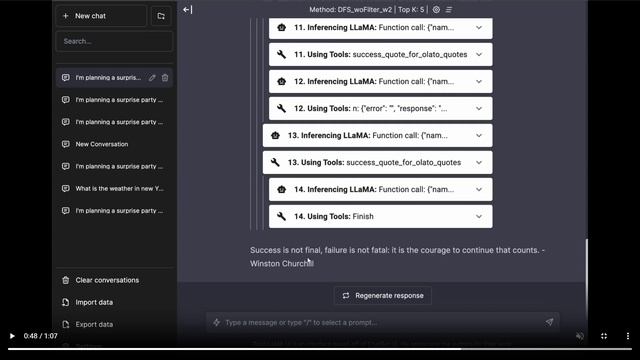Click robot icon on step 12 Inferencing LLaMA
This screenshot has width=640, height=360.
click(x=282, y=82)
